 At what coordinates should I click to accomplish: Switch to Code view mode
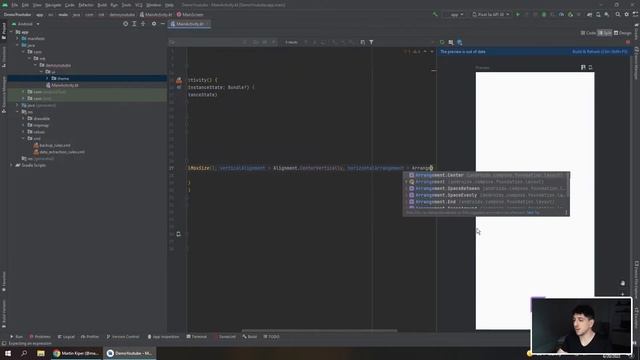588,33
